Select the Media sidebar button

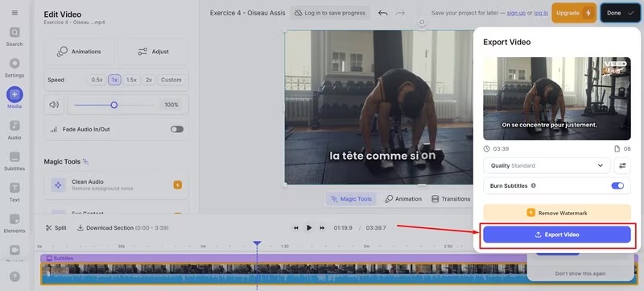click(x=14, y=98)
